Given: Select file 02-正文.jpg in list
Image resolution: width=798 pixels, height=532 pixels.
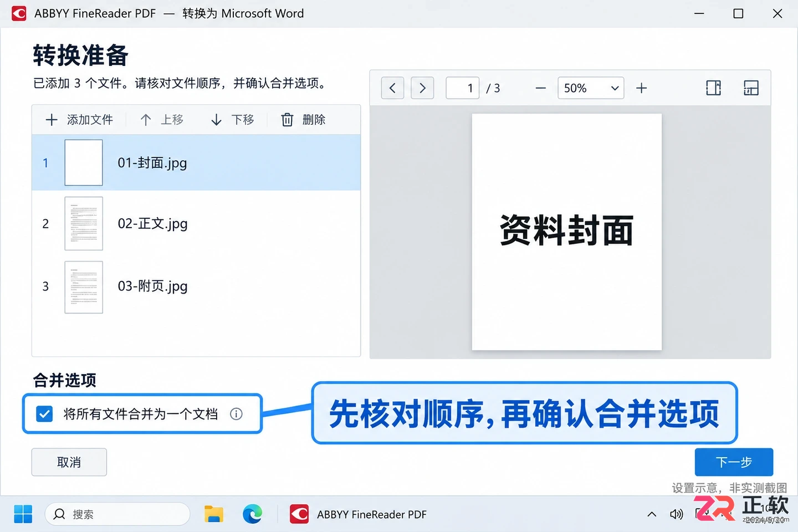Looking at the screenshot, I should [196, 224].
